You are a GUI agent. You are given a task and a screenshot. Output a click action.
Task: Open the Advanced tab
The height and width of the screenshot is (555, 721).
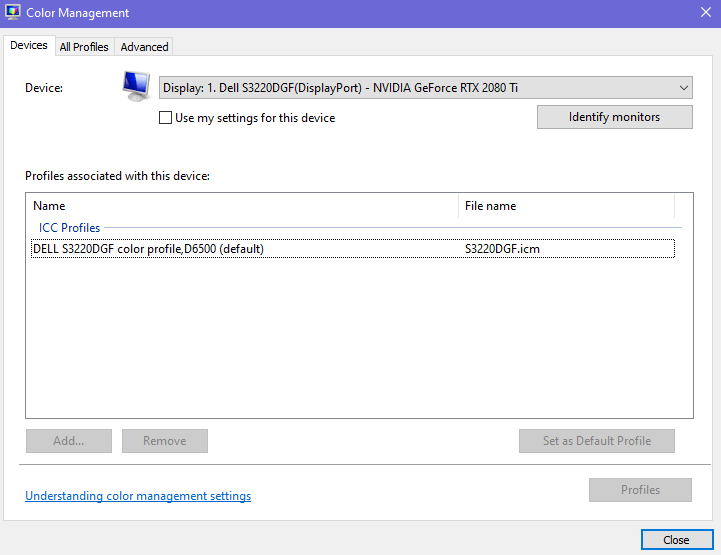pyautogui.click(x=145, y=47)
